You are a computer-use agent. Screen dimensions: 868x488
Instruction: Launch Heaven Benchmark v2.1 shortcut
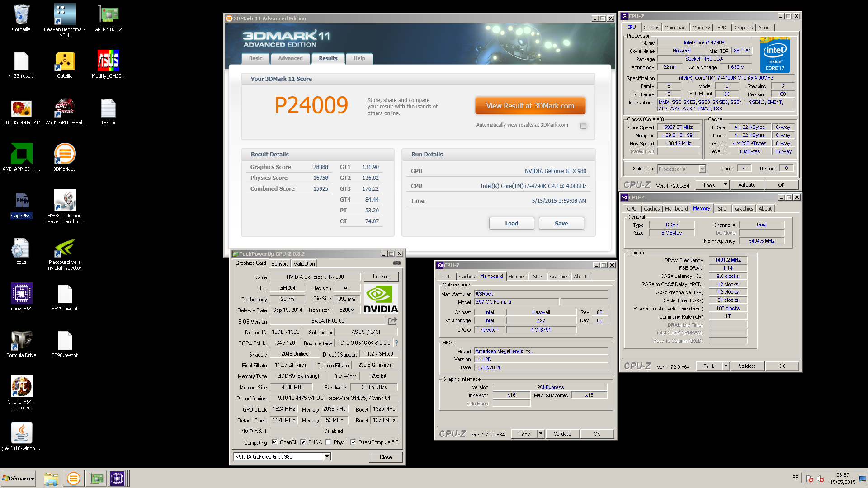click(x=65, y=21)
